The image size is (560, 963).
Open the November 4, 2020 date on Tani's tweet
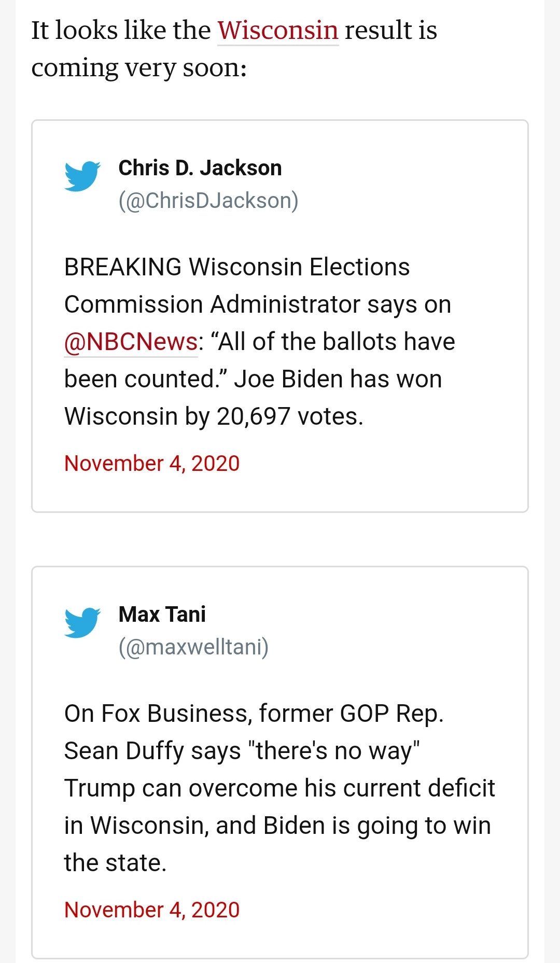(152, 910)
